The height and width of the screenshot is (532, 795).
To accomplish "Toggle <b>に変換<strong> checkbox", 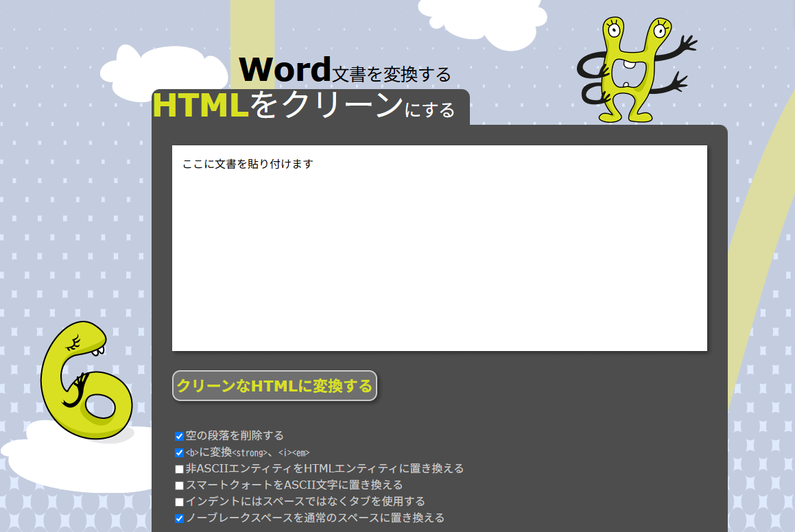I will [179, 452].
